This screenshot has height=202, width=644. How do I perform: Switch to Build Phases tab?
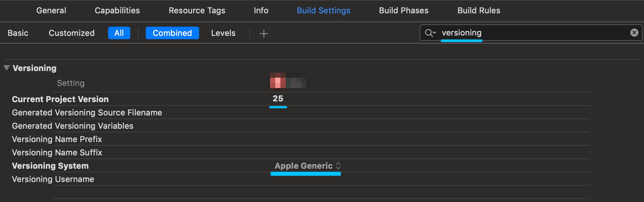pyautogui.click(x=403, y=10)
